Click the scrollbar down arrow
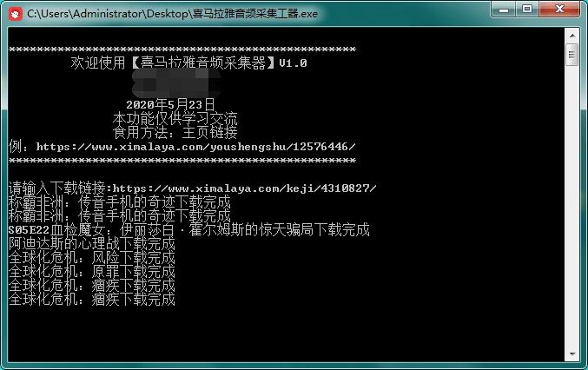Image resolution: width=588 pixels, height=370 pixels. pyautogui.click(x=572, y=353)
